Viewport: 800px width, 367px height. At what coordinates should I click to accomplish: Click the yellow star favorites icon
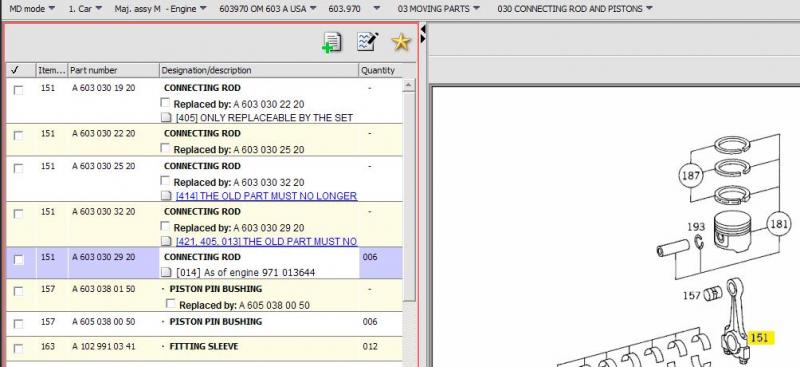401,42
